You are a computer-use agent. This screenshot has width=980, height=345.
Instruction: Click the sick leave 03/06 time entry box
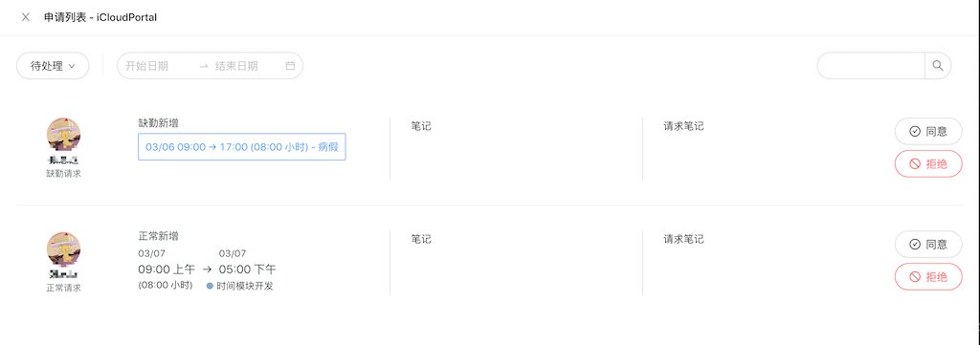242,147
